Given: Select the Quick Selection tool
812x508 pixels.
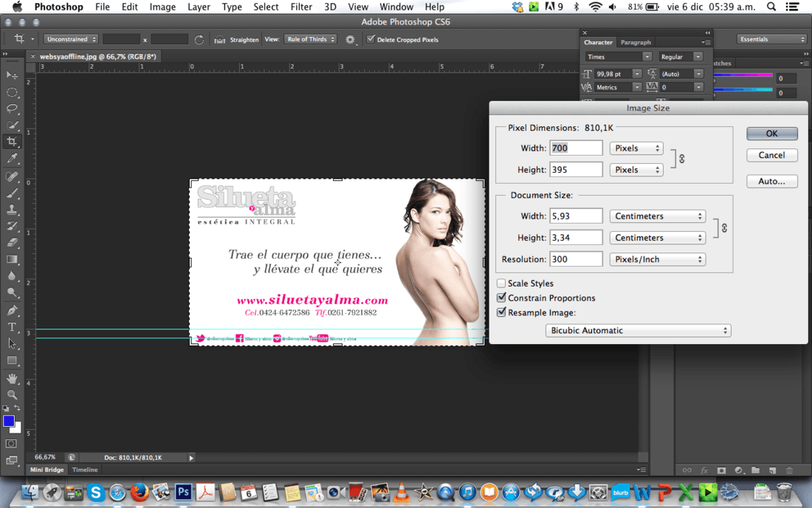Looking at the screenshot, I should [x=12, y=126].
